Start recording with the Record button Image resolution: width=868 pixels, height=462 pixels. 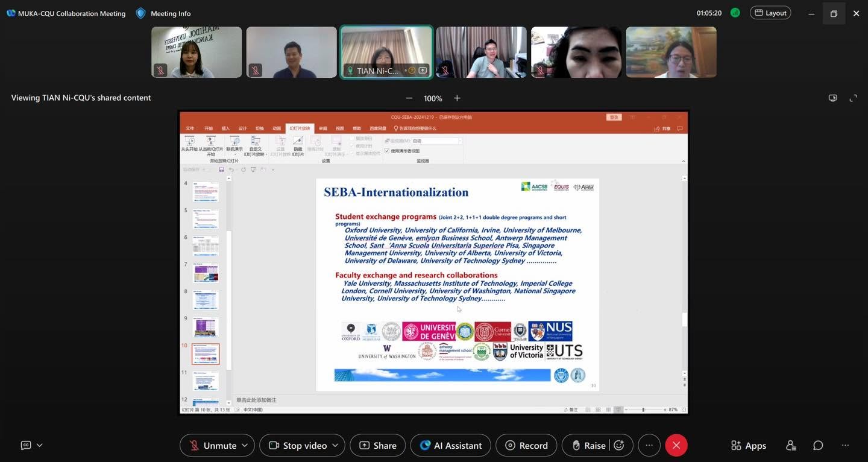coord(526,445)
